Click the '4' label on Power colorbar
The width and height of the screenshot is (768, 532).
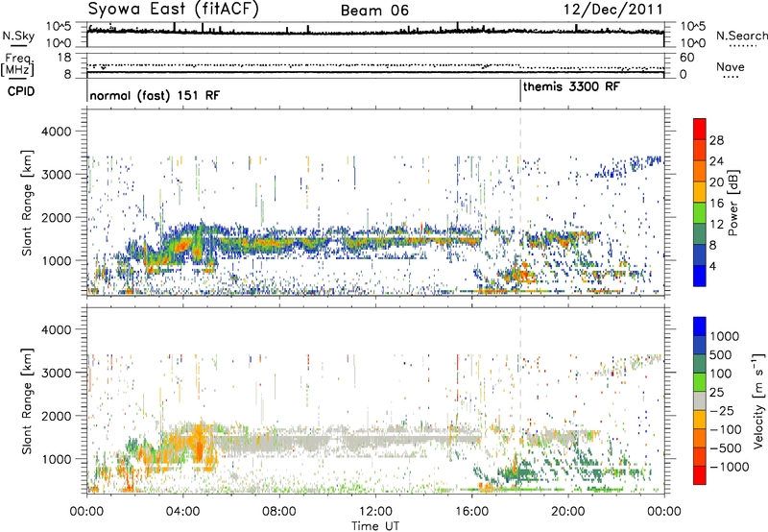(x=712, y=266)
